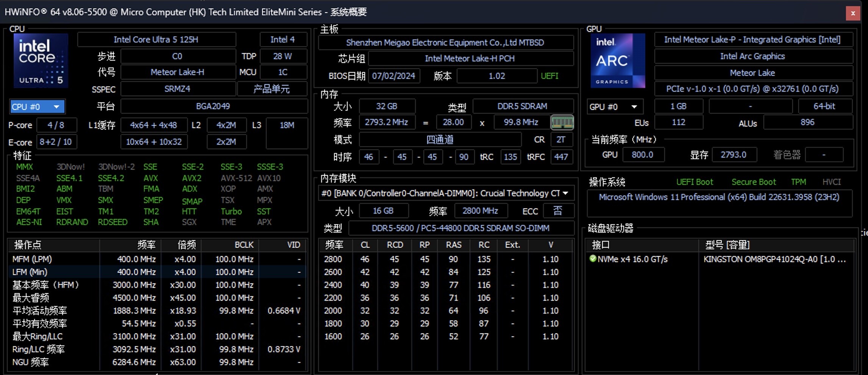868x375 pixels.
Task: Click the UEFI Boot indicator
Action: [x=694, y=182]
